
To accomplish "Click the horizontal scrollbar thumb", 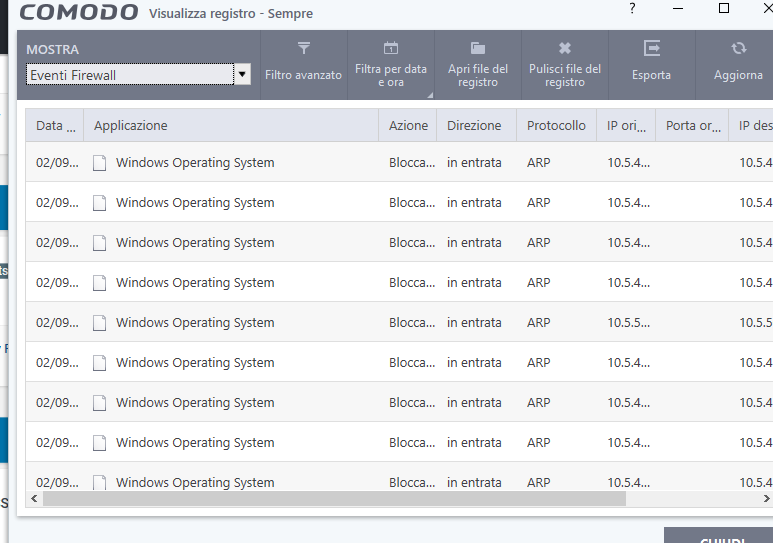I will (x=333, y=498).
